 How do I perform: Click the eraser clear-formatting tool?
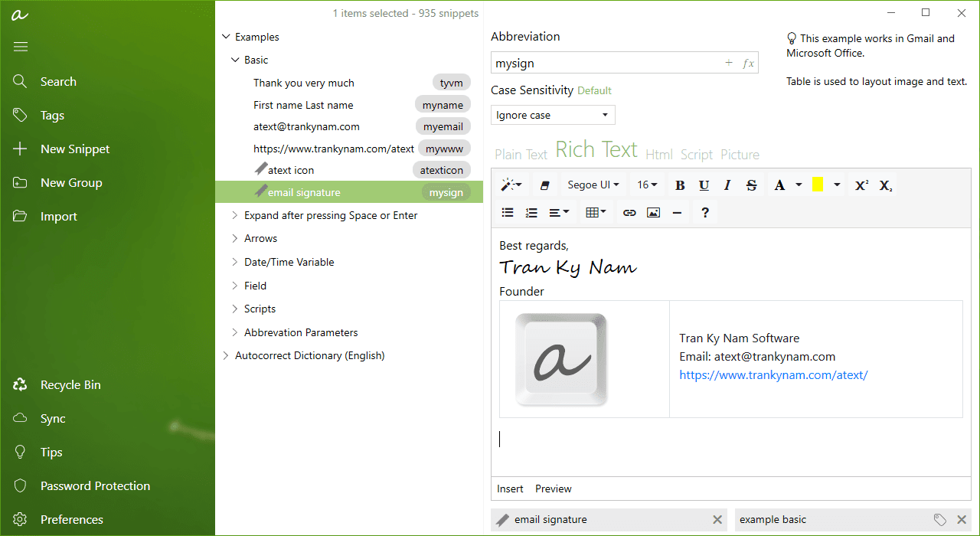pyautogui.click(x=545, y=185)
